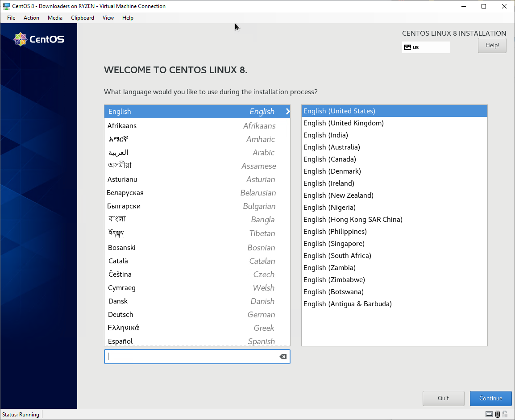Click the keyboard layout icon next to us
The height and width of the screenshot is (420, 515).
coord(407,47)
